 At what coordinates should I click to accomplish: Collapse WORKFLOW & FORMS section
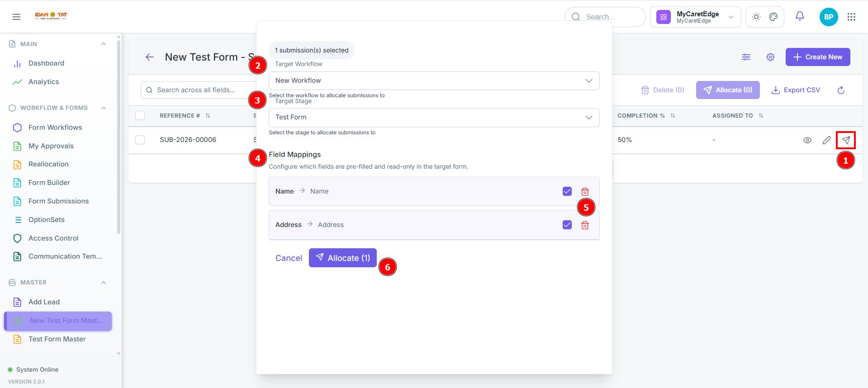tap(104, 108)
